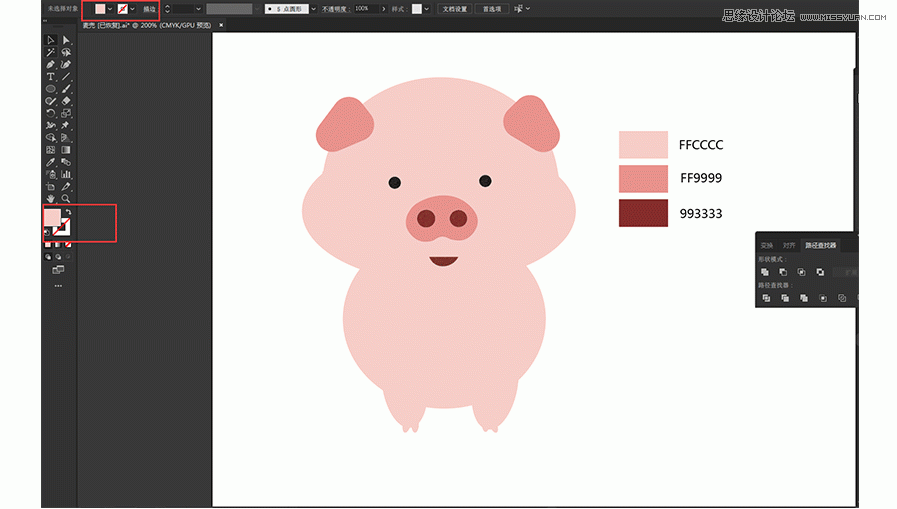Select the Zoom magnifier tool
Image resolution: width=897 pixels, height=509 pixels.
(66, 198)
